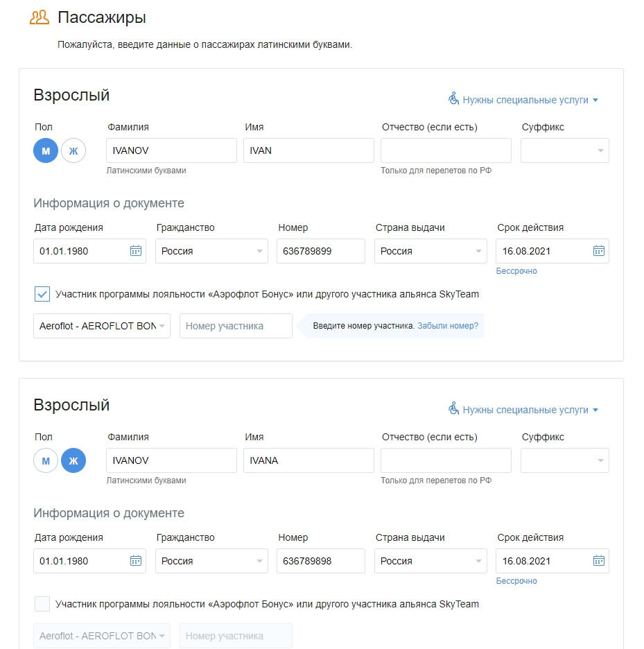Open first passenger's Aeroflot Bonus program dropdown

coord(101,326)
